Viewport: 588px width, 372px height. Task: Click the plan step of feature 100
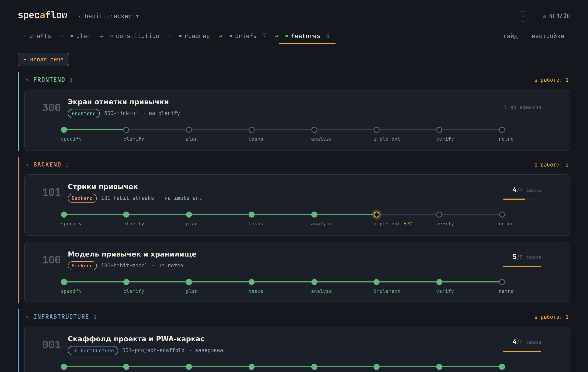[189, 282]
